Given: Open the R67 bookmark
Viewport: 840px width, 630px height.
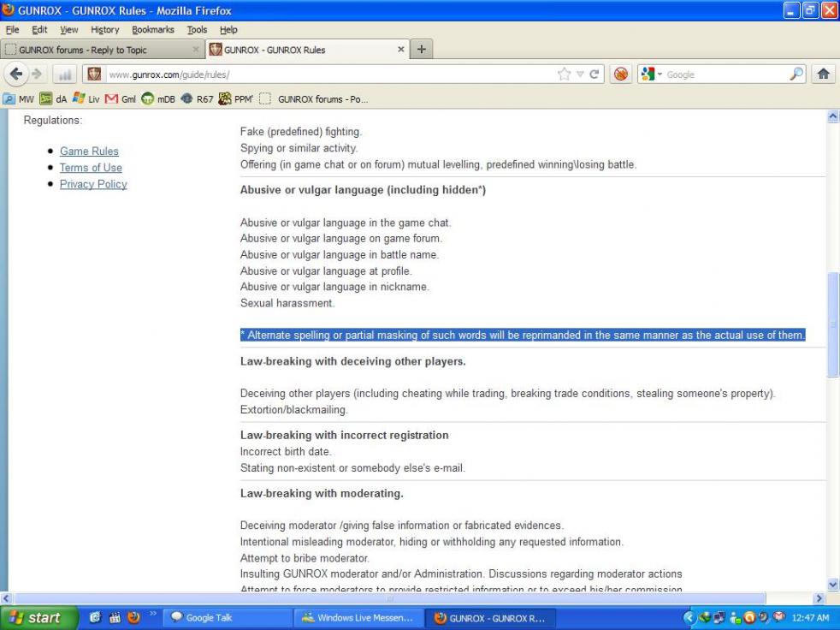Looking at the screenshot, I should [x=197, y=98].
